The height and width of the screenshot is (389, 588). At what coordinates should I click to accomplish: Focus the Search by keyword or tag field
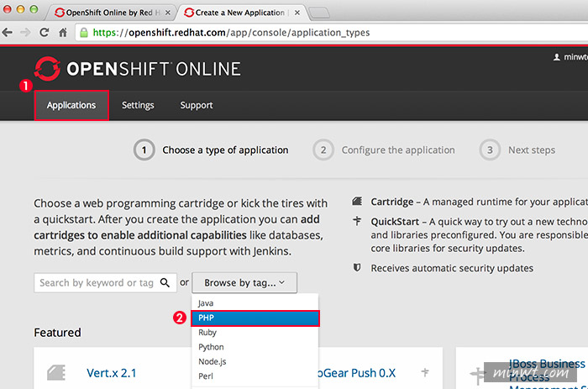pyautogui.click(x=105, y=282)
